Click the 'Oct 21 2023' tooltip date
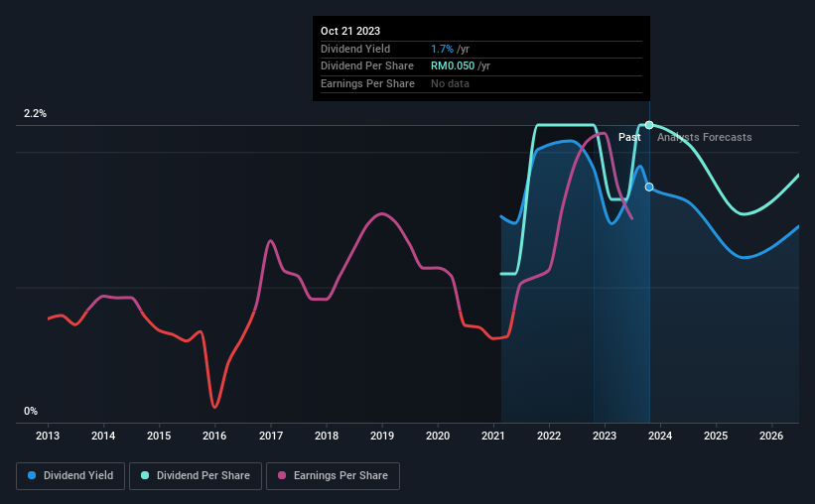815x504 pixels. [350, 31]
